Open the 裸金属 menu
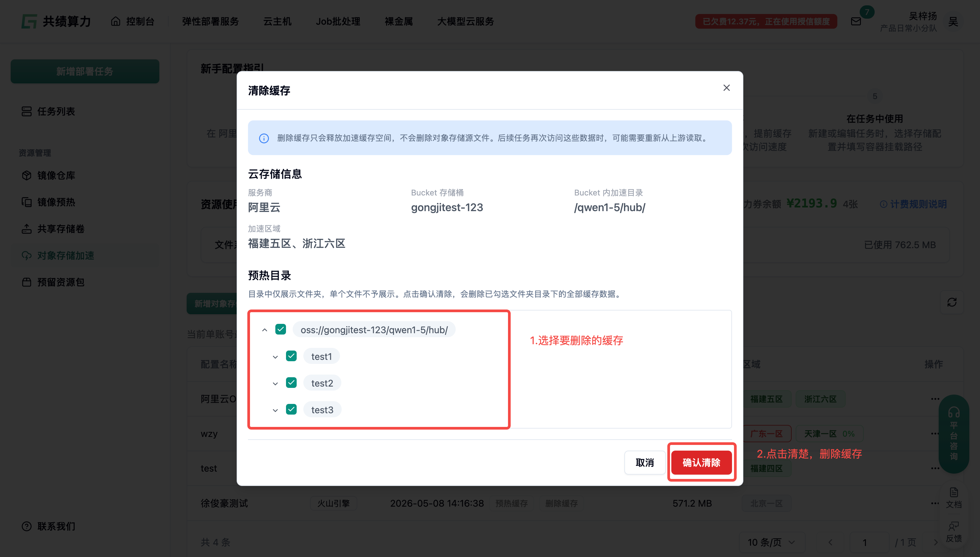980x557 pixels. 399,21
